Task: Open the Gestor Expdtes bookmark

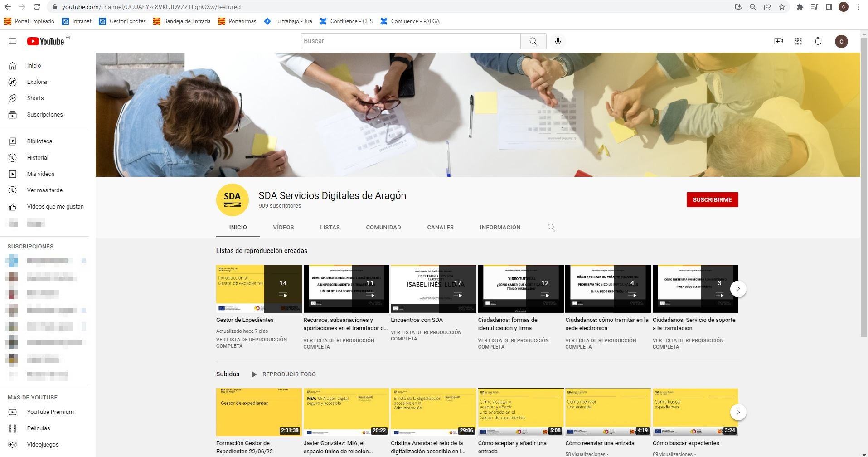Action: tap(122, 21)
